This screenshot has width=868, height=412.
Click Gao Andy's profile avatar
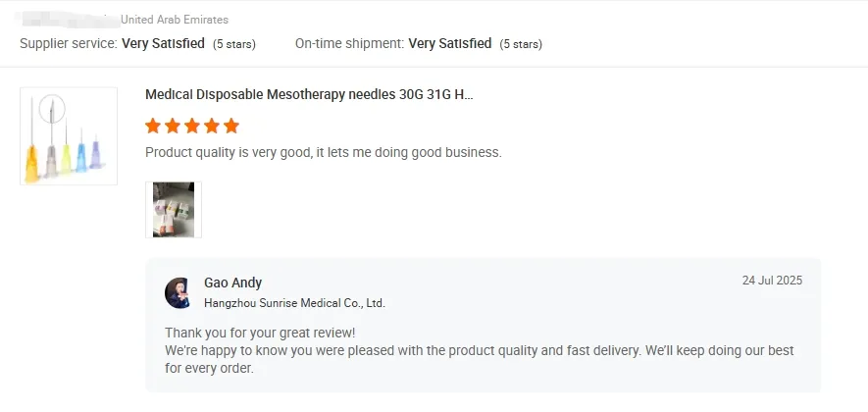178,292
